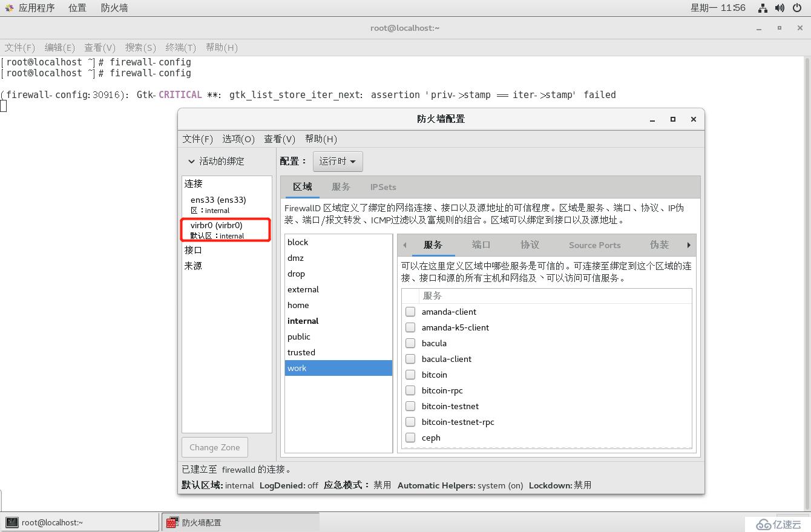Open the power icon in the top panel
The width and height of the screenshot is (811, 532).
click(796, 8)
